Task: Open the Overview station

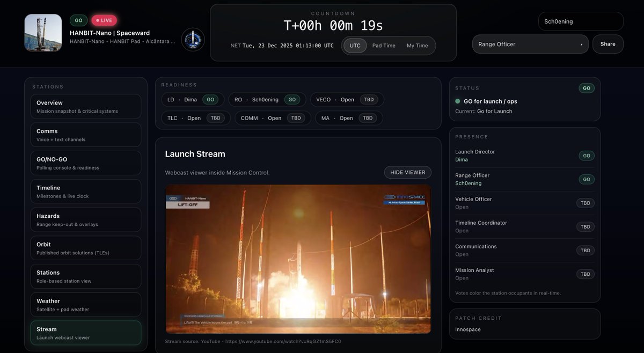Action: tap(86, 106)
